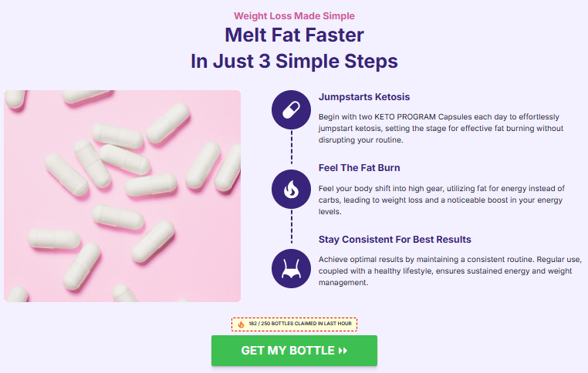This screenshot has height=373, width=588.
Task: Click the In Just 3 Simple Steps text
Action: [294, 61]
